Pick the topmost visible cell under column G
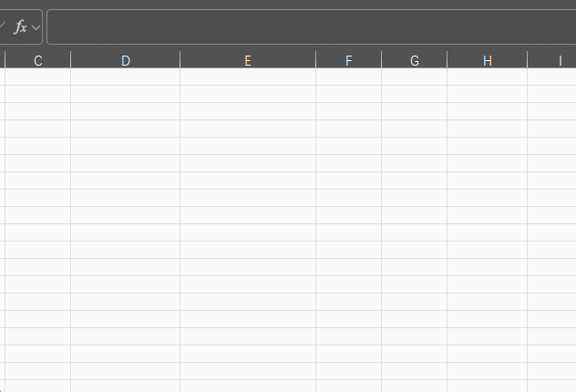 click(x=415, y=77)
